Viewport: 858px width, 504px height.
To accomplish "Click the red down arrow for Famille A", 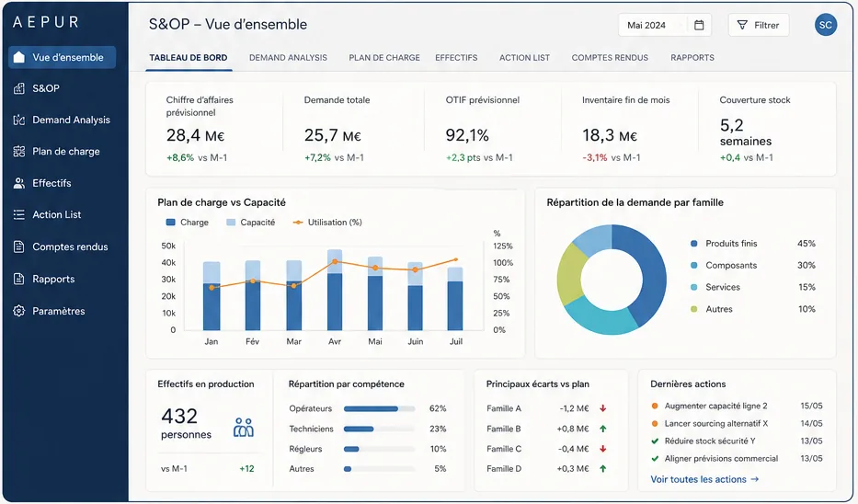I will (602, 408).
